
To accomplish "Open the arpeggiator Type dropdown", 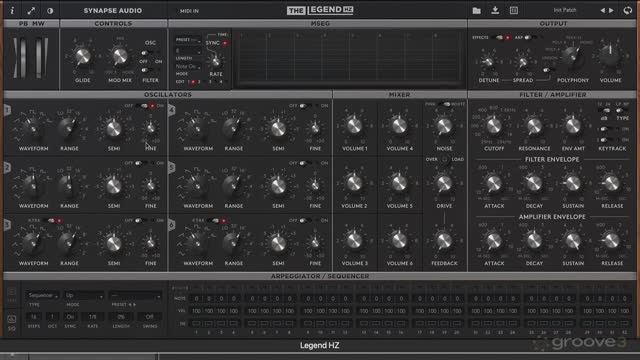I will [x=42, y=295].
